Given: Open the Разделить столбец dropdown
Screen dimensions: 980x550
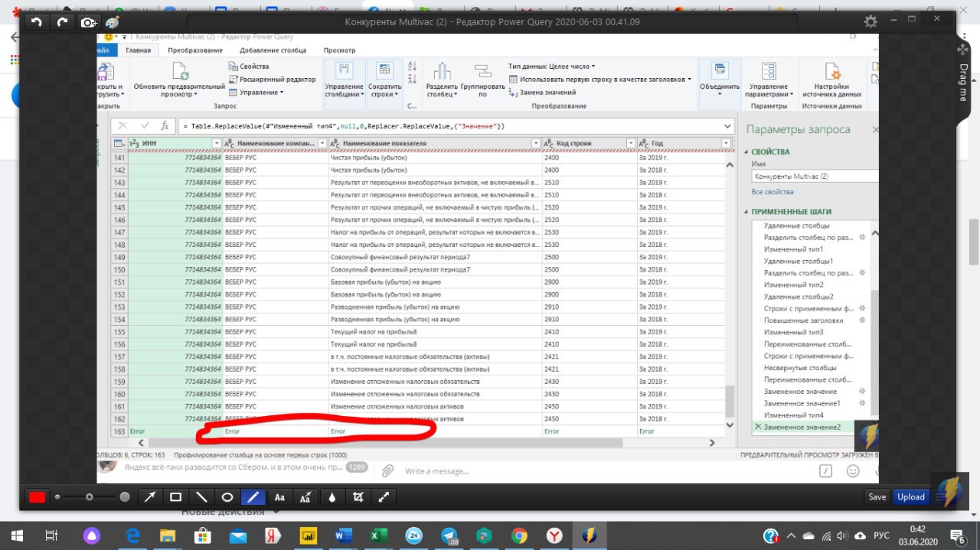Looking at the screenshot, I should (x=442, y=81).
